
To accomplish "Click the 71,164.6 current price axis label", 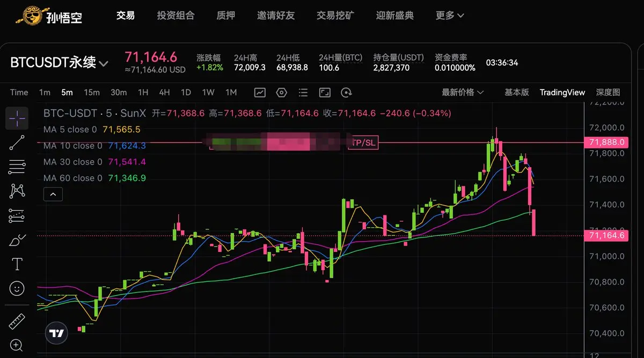I will tap(605, 235).
